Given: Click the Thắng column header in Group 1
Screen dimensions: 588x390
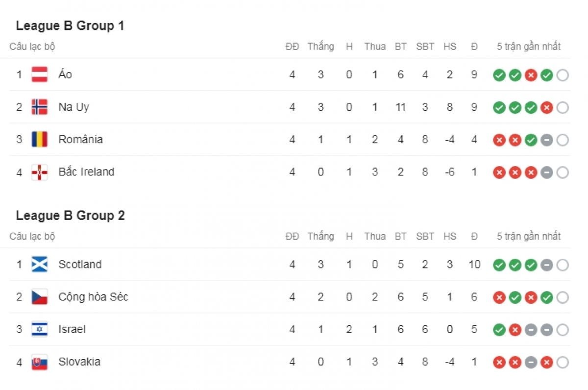Looking at the screenshot, I should click(x=320, y=47).
